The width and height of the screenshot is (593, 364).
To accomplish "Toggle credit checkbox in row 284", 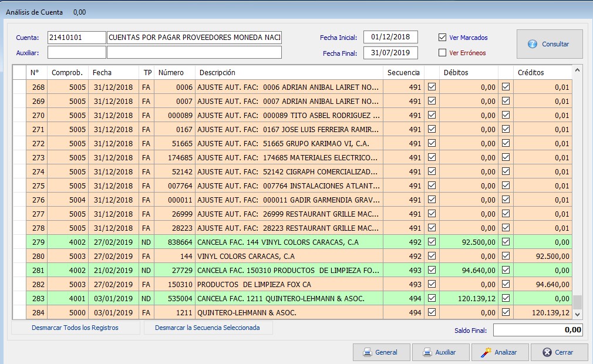I will coord(506,312).
